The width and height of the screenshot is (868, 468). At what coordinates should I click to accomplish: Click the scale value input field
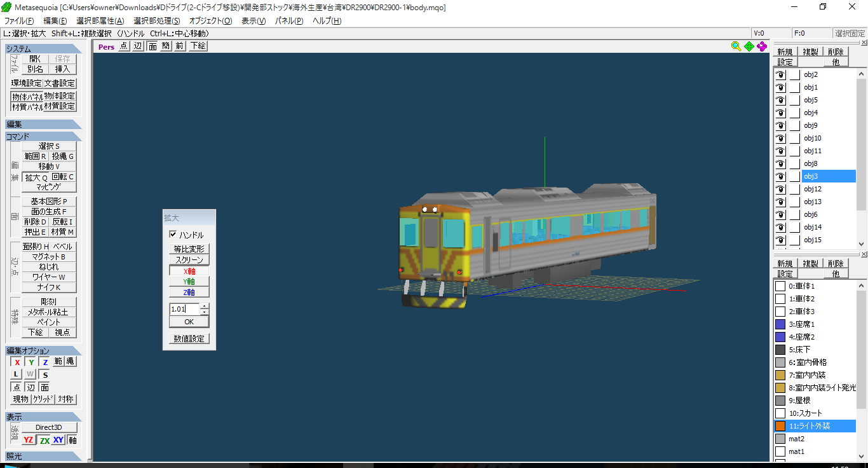[184, 309]
